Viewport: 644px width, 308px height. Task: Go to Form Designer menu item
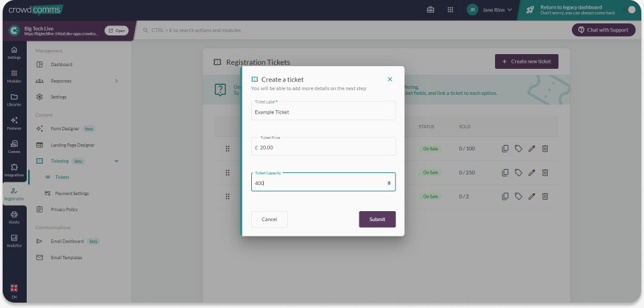(65, 129)
